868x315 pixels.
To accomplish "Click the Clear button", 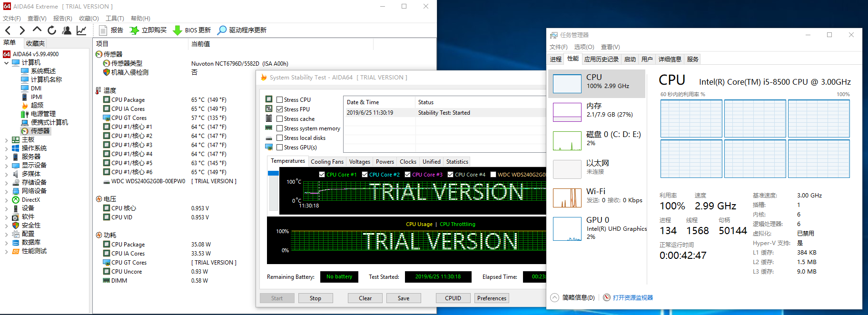I will [x=365, y=298].
